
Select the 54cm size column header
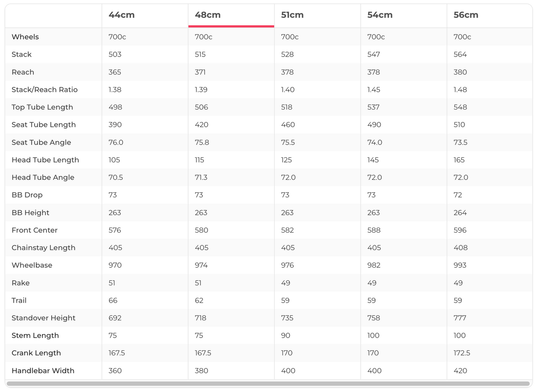coord(380,15)
